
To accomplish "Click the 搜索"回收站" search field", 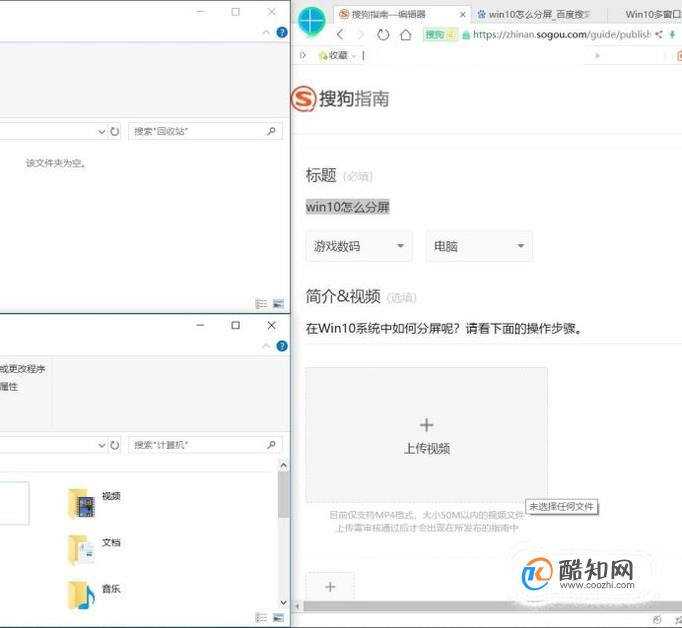I will point(205,131).
